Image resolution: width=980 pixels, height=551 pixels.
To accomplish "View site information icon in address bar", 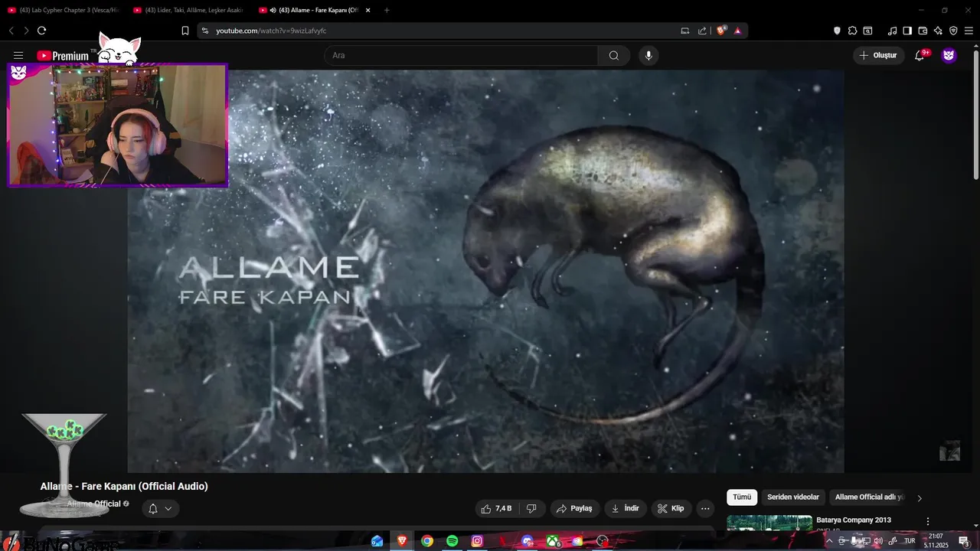I will [x=204, y=31].
